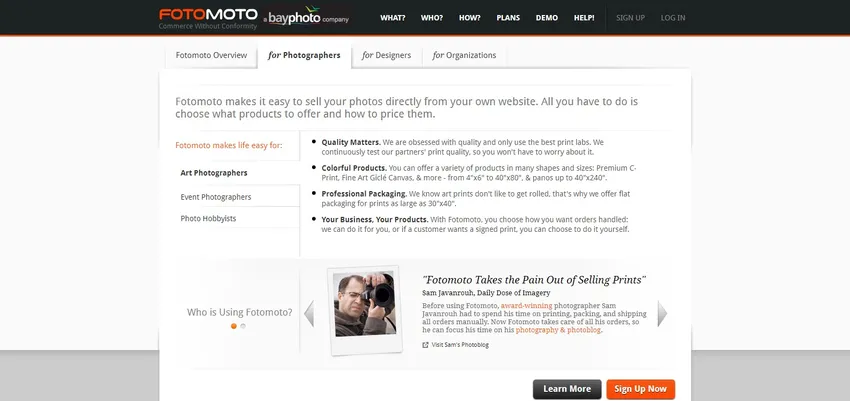Image resolution: width=850 pixels, height=401 pixels.
Task: Open the DEMO page
Action: (546, 18)
